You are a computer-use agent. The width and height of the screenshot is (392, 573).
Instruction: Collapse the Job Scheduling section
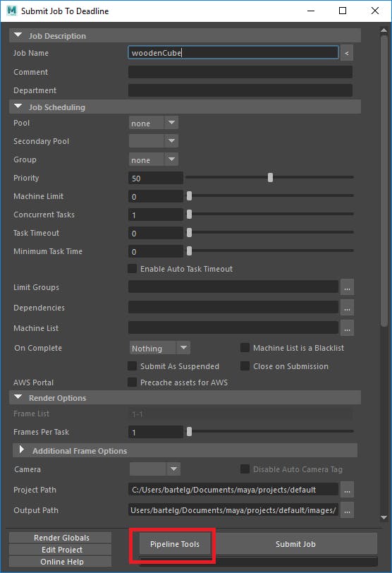point(18,107)
